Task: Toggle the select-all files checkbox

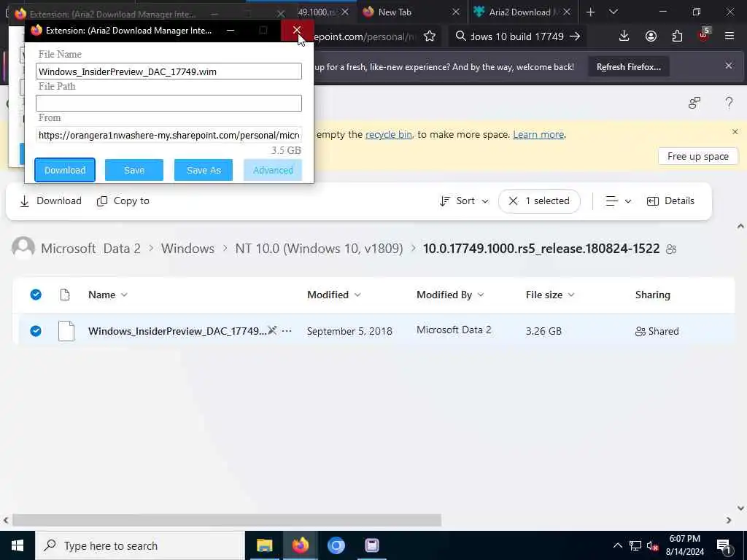Action: tap(36, 295)
